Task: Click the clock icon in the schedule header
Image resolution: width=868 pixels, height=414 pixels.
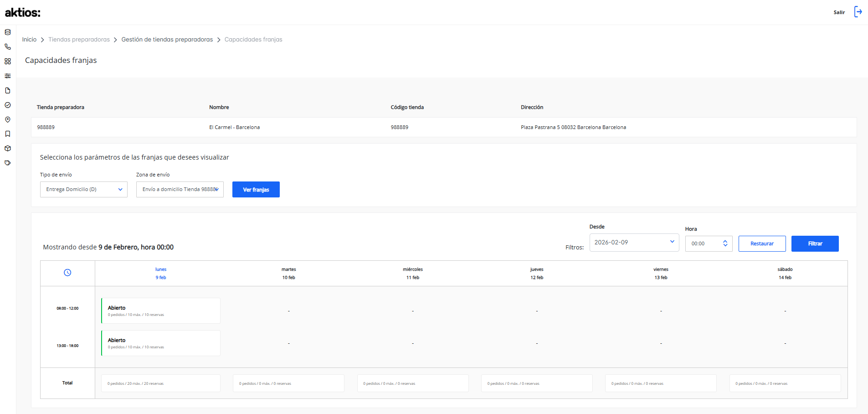Action: click(x=67, y=273)
